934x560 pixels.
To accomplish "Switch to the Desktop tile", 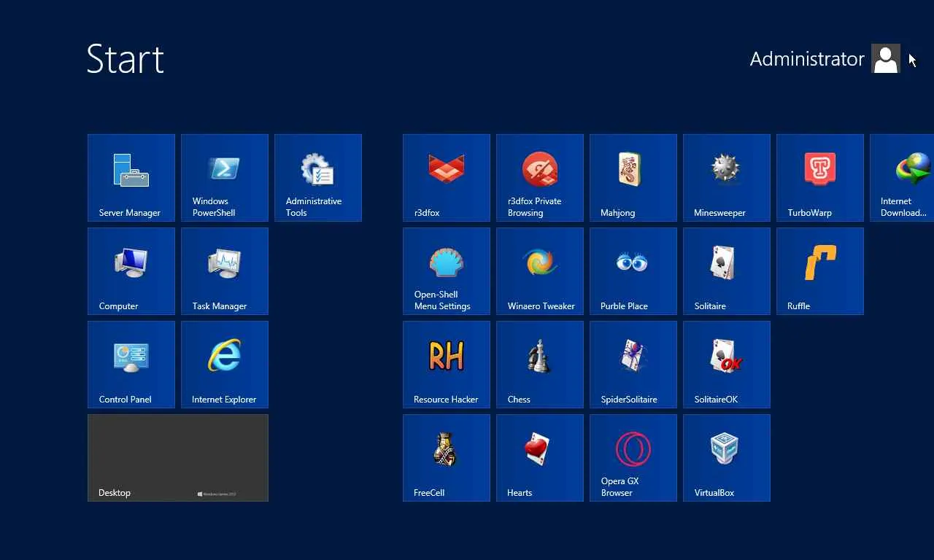I will [x=178, y=458].
